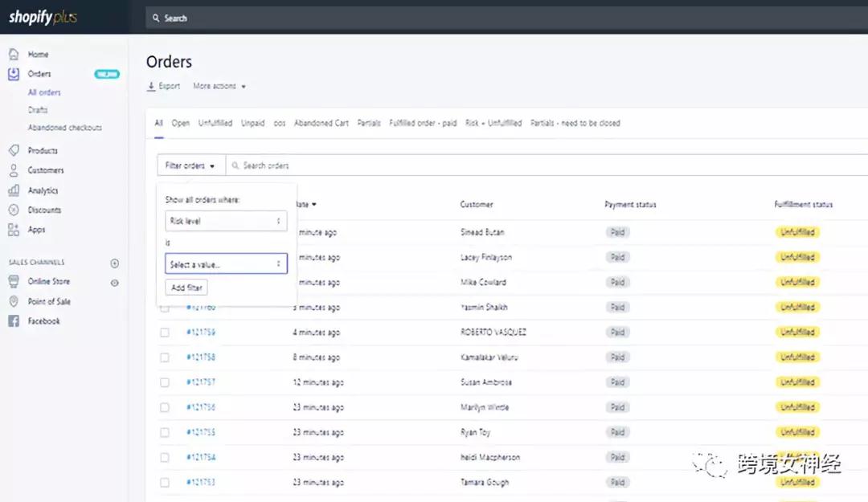Open Customers via person icon
The image size is (868, 502).
coord(14,170)
